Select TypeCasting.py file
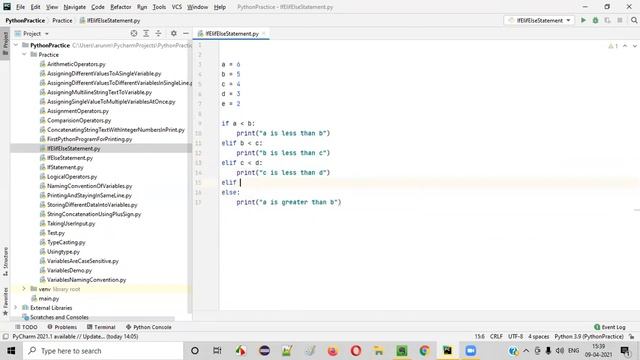640x360 pixels. [x=66, y=242]
